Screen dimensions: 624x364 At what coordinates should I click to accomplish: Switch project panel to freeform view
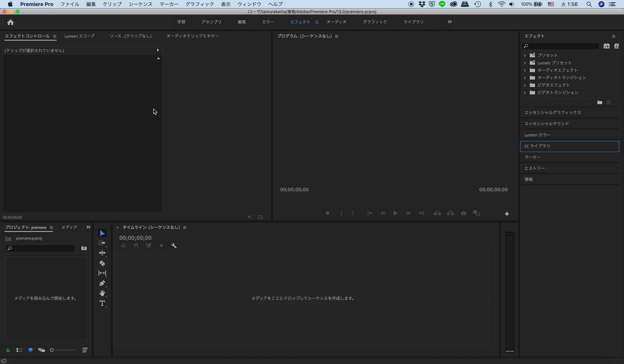(x=41, y=350)
